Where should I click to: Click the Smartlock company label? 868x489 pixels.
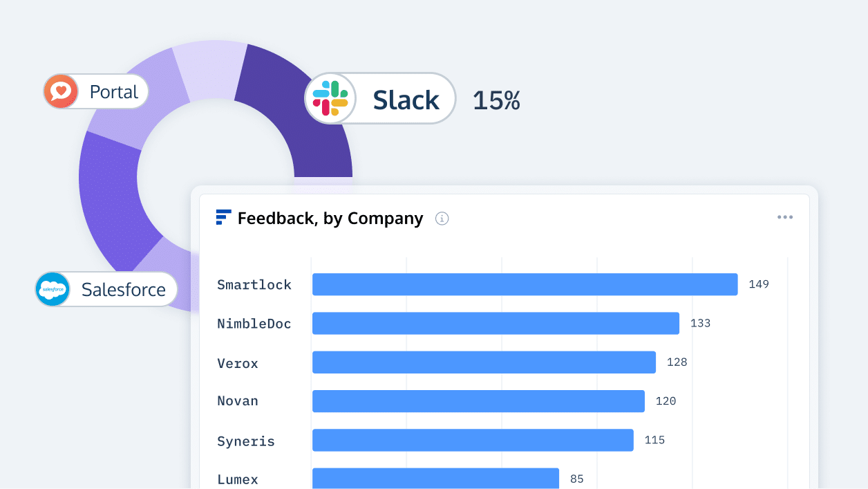click(254, 284)
